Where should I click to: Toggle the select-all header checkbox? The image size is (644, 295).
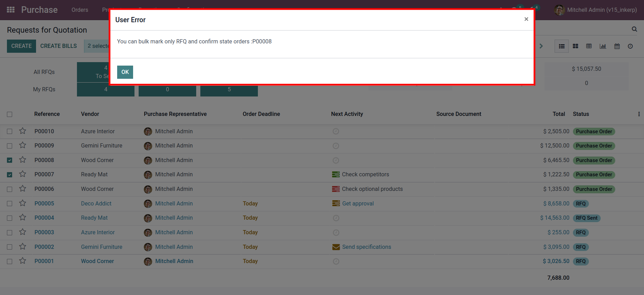coord(9,114)
